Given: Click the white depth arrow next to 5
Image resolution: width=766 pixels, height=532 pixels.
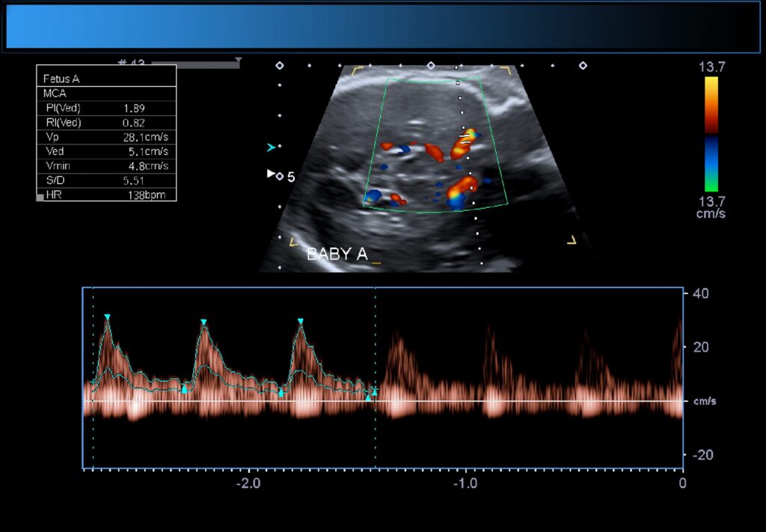Looking at the screenshot, I should tap(271, 174).
